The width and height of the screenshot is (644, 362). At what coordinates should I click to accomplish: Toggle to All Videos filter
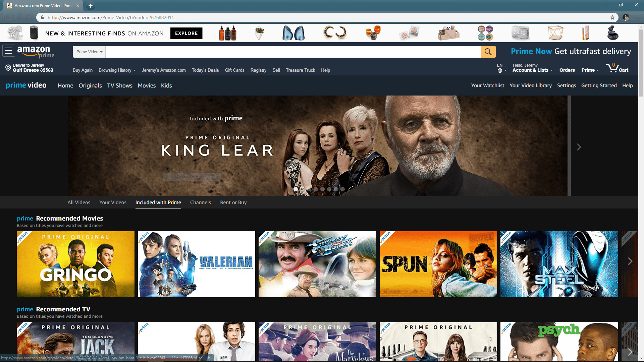[78, 202]
